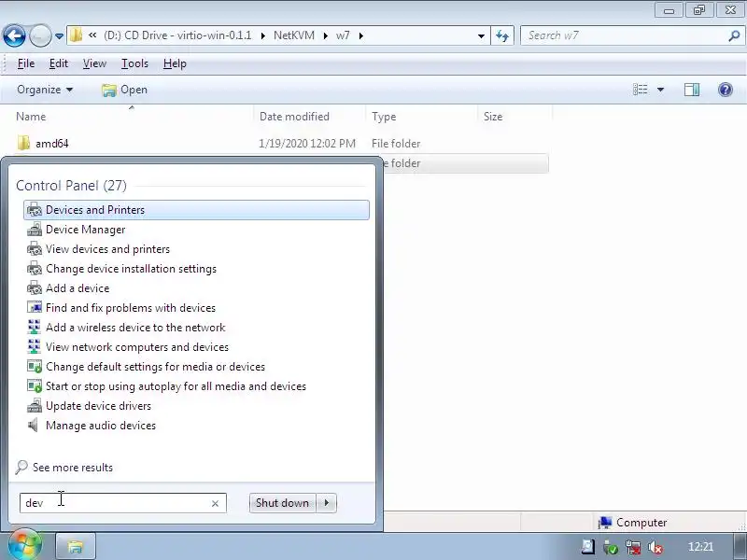Open Explorer help via question mark icon
This screenshot has height=560, width=747.
coord(726,90)
